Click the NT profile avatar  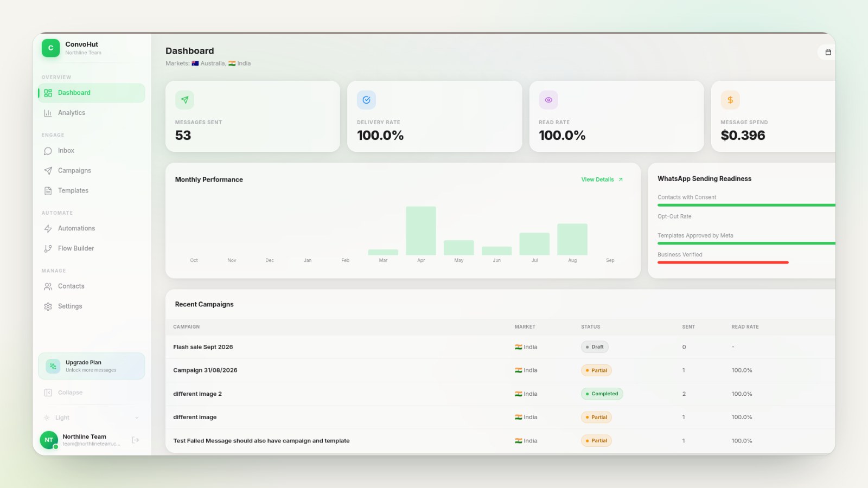(x=49, y=440)
